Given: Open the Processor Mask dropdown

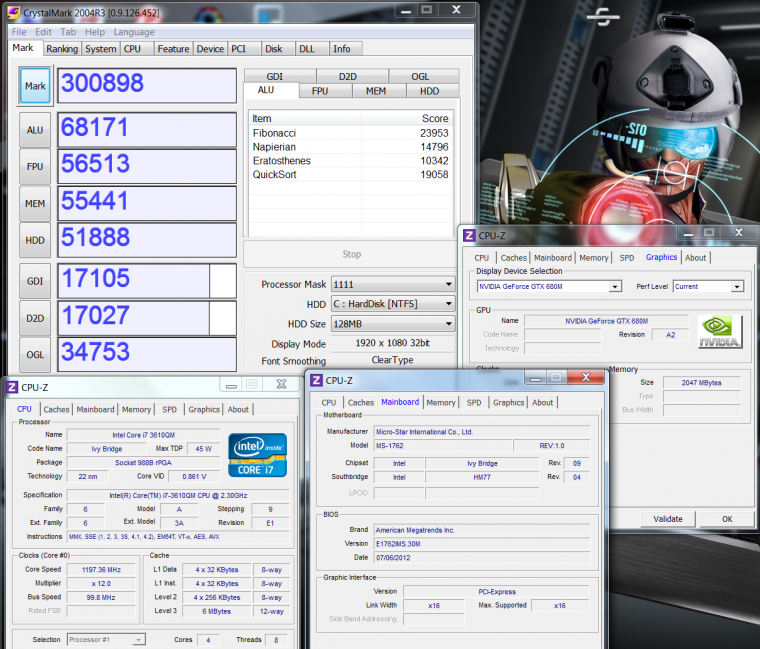Looking at the screenshot, I should (x=391, y=284).
